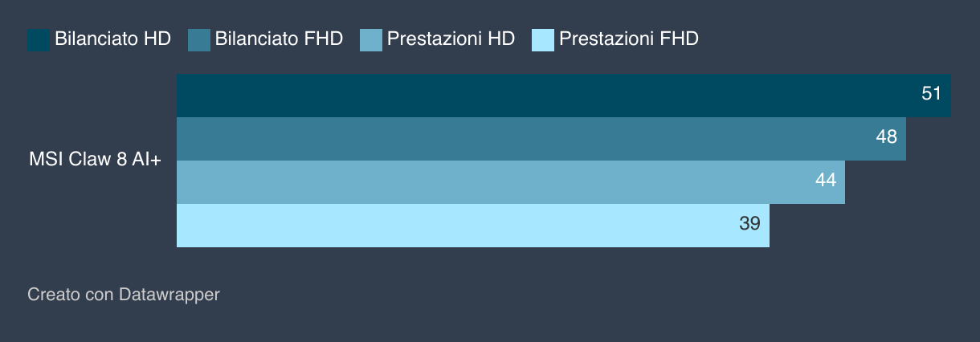Click the value label 51
The width and height of the screenshot is (980, 342).
click(931, 94)
